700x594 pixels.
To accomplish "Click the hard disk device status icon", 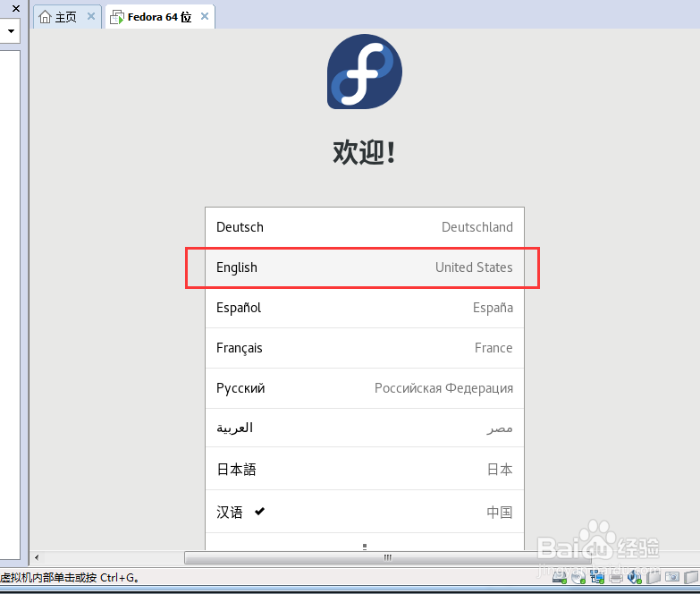I will pos(560,578).
